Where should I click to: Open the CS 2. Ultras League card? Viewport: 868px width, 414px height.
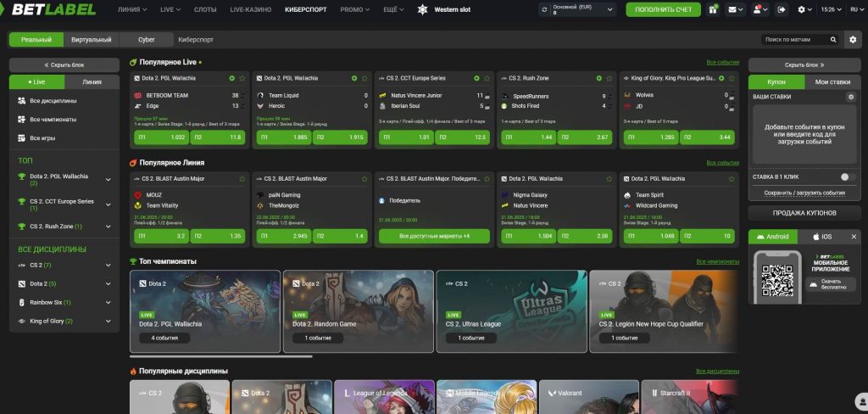(x=511, y=311)
